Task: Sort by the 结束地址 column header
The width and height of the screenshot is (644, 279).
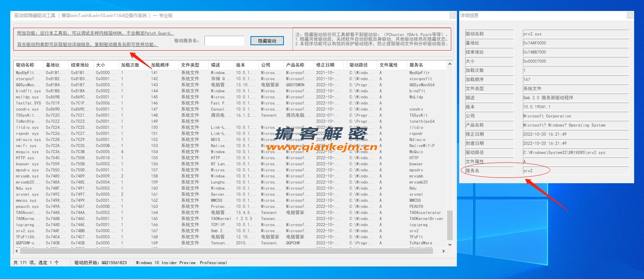Action: (81, 65)
